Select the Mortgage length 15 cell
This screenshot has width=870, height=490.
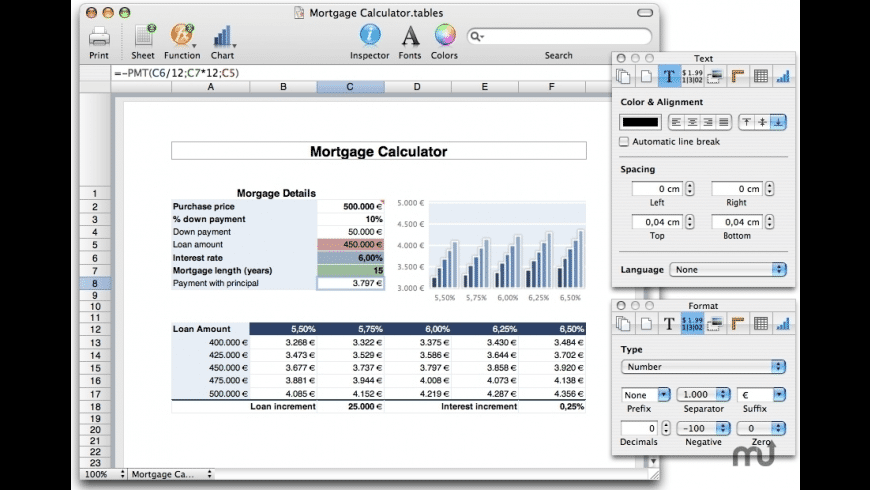(x=350, y=270)
